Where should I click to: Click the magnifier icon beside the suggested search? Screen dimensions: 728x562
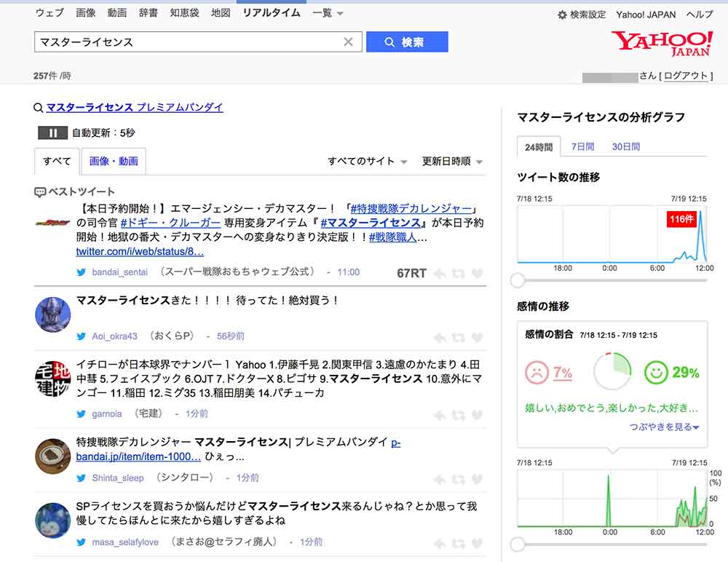click(39, 108)
